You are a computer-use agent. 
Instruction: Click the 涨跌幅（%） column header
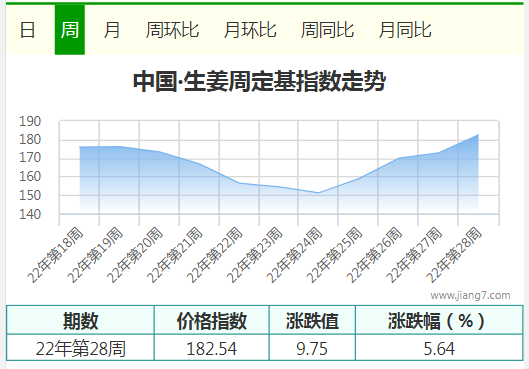coord(439,320)
